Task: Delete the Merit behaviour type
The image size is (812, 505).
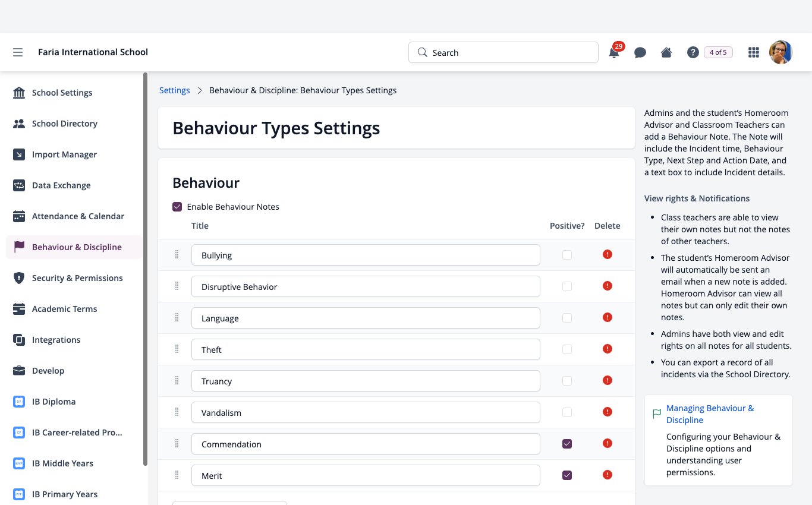Action: [x=607, y=475]
